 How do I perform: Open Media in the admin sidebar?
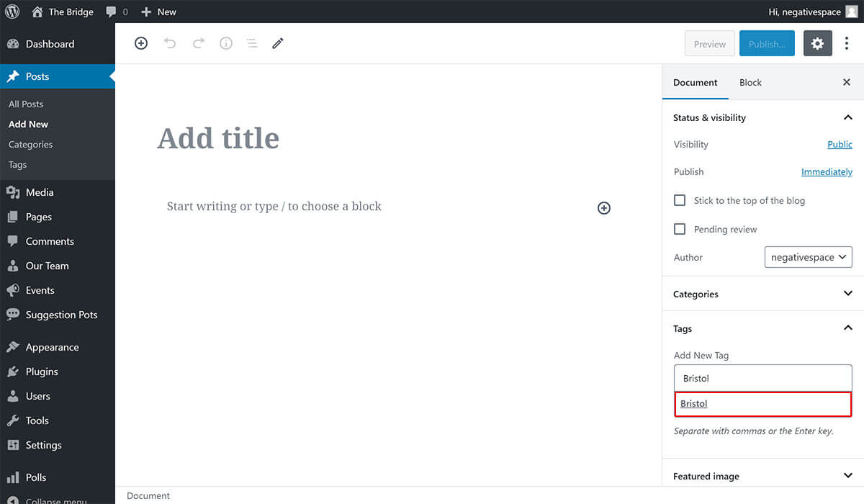(40, 192)
